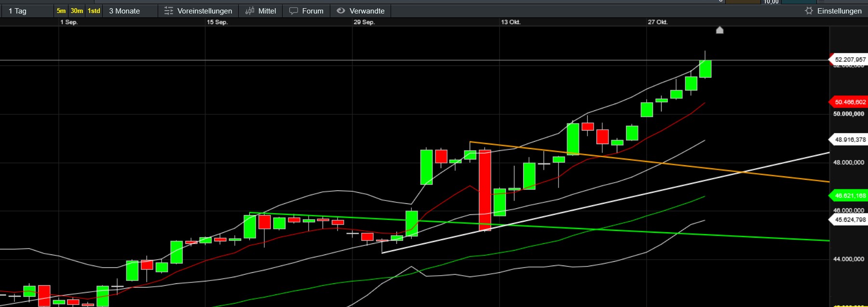
Task: Click the Mittel candlestick chart icon
Action: [x=249, y=11]
